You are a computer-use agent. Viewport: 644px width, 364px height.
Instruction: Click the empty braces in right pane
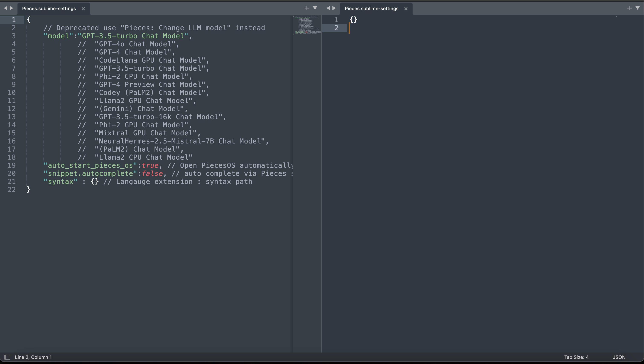click(x=353, y=20)
